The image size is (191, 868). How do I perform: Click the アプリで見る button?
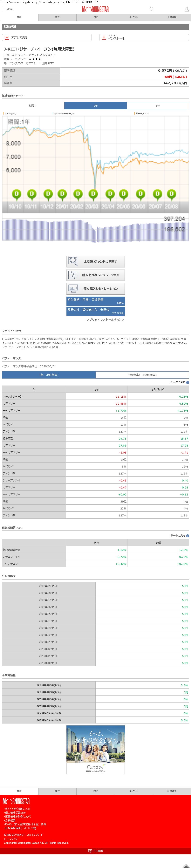pyautogui.click(x=47, y=37)
